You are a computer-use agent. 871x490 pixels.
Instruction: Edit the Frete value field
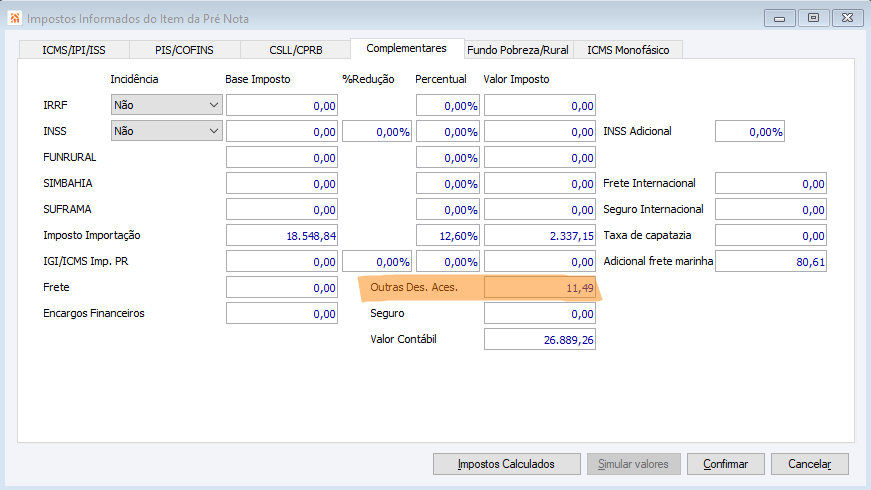(x=282, y=288)
